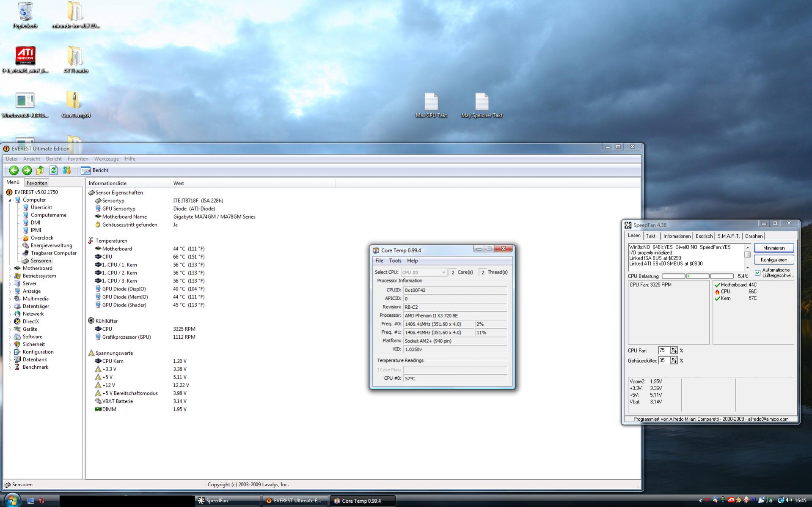Switch to the Takt tab in SpeedFan
Image resolution: width=812 pixels, height=507 pixels.
coord(650,236)
